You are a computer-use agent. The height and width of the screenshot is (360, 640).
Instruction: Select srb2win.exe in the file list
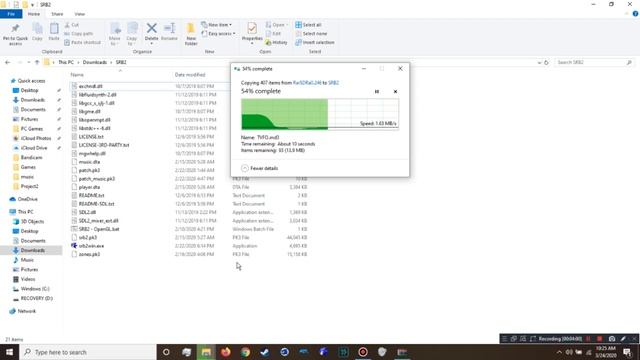[91, 246]
